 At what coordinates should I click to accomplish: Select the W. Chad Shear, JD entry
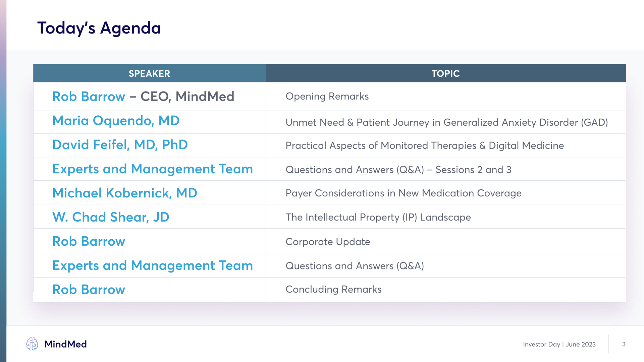[111, 217]
